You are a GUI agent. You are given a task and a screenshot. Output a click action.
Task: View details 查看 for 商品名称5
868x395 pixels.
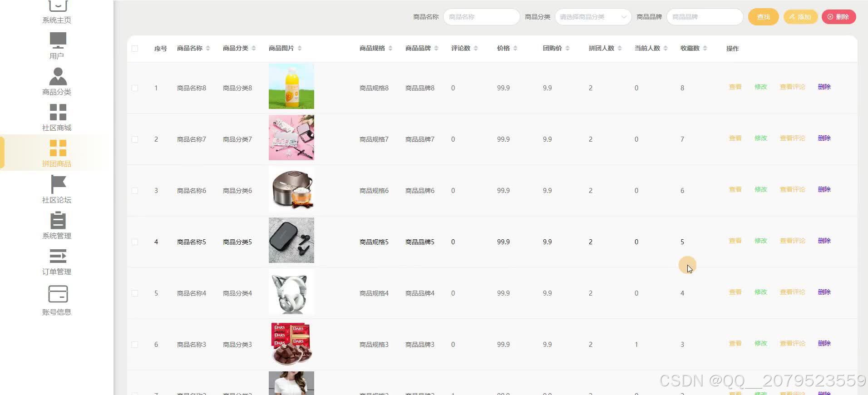pos(735,241)
